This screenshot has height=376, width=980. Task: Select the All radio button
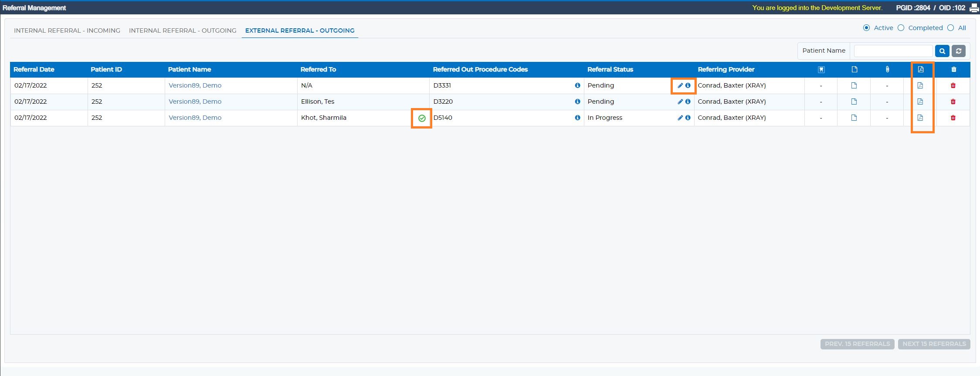(x=950, y=28)
